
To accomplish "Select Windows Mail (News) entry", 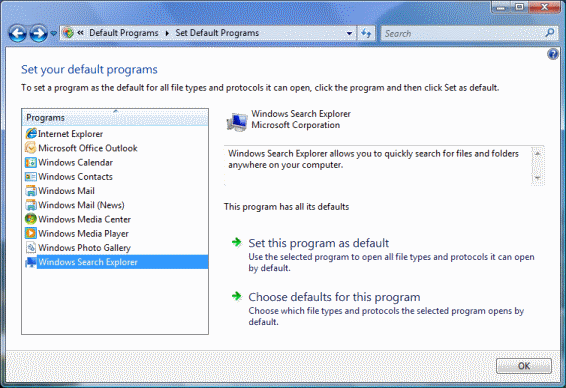I will (81, 205).
